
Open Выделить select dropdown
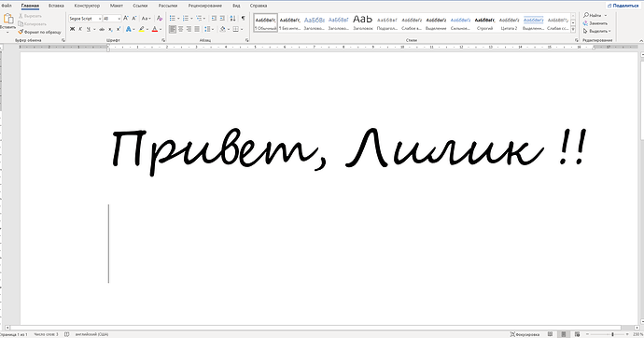597,31
